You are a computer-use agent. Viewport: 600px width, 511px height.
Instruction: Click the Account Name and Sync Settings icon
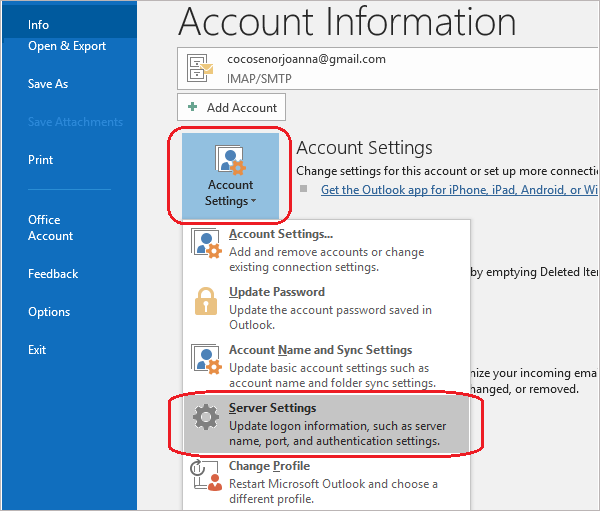pyautogui.click(x=206, y=359)
